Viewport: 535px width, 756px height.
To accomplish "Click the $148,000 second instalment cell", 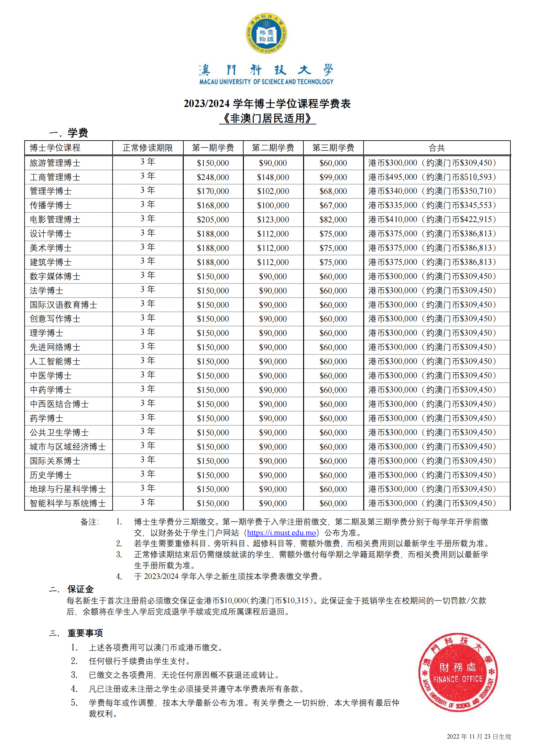I will (273, 177).
